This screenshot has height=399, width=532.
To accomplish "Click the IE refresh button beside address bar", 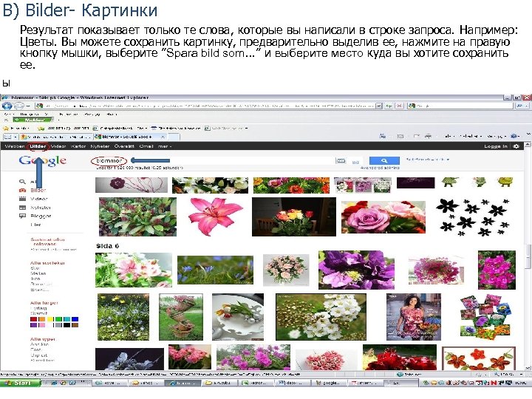I will click(x=389, y=106).
